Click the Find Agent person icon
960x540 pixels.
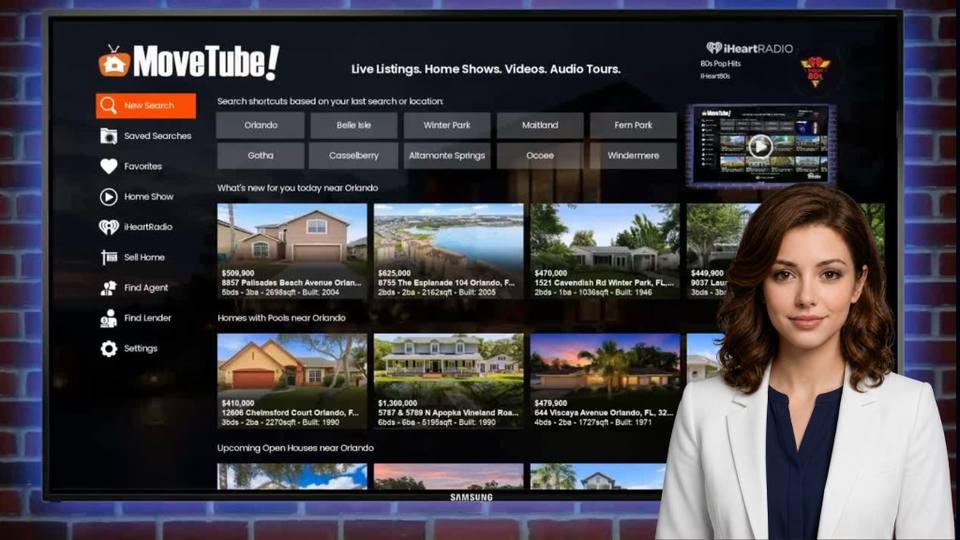pyautogui.click(x=108, y=288)
